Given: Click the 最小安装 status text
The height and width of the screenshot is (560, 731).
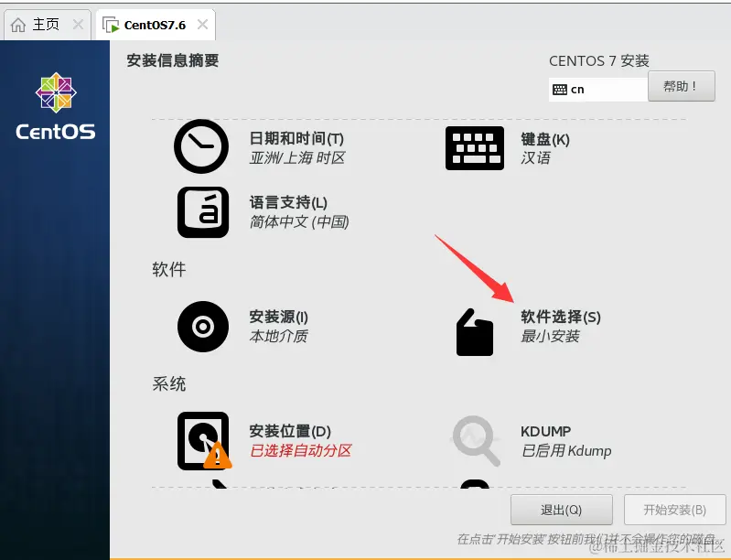Looking at the screenshot, I should (x=550, y=336).
